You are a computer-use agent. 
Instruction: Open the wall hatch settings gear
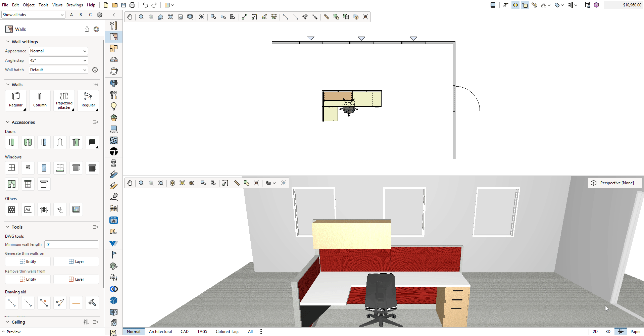[95, 70]
